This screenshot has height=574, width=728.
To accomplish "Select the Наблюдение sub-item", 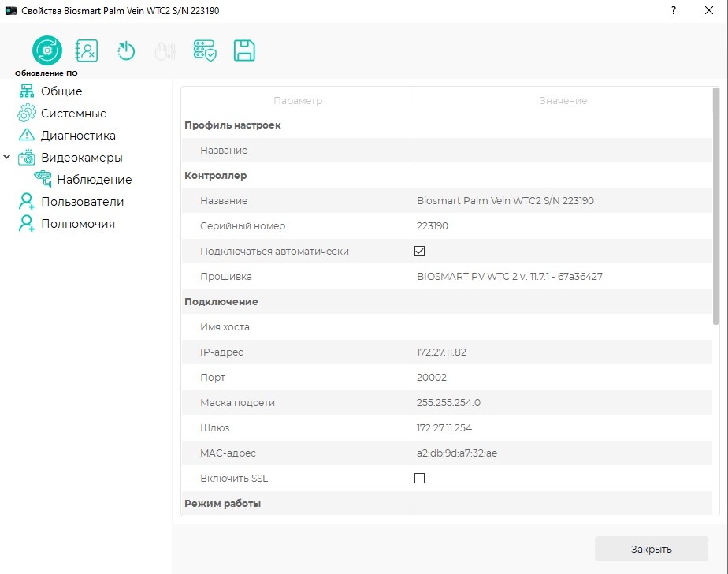I will (95, 180).
